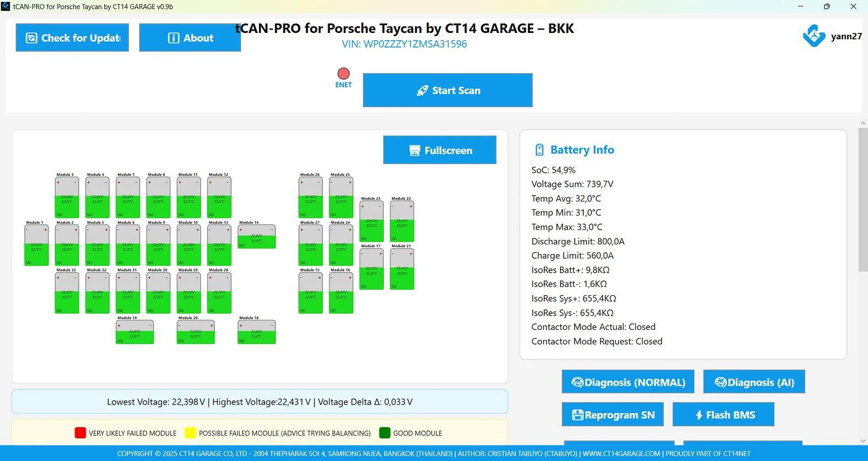Click the Check for Update button

72,37
